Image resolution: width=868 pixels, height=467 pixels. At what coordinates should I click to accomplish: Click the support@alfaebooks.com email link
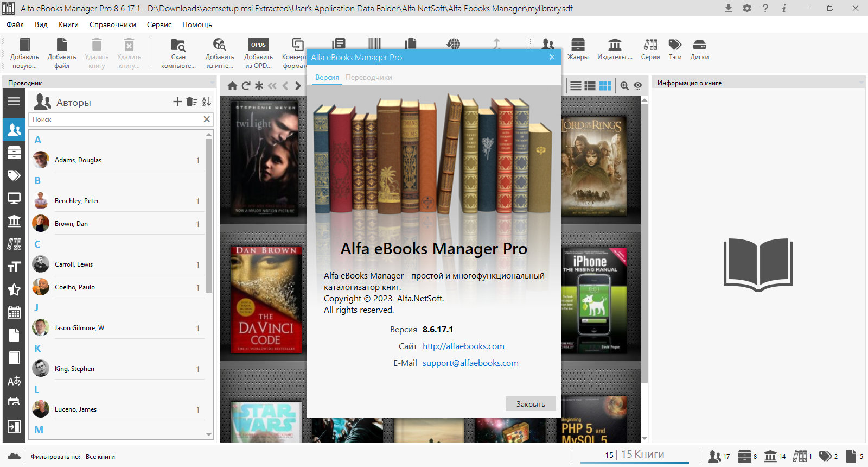pyautogui.click(x=470, y=363)
